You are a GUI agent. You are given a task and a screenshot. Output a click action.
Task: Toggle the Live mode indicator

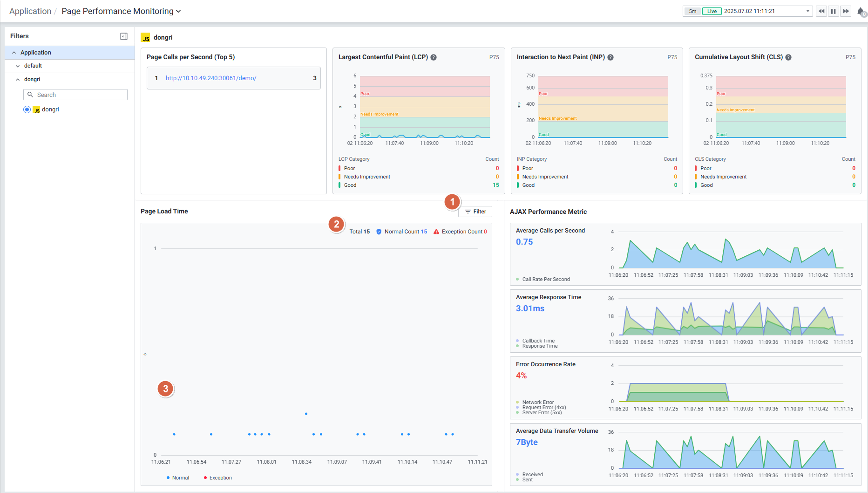(712, 11)
